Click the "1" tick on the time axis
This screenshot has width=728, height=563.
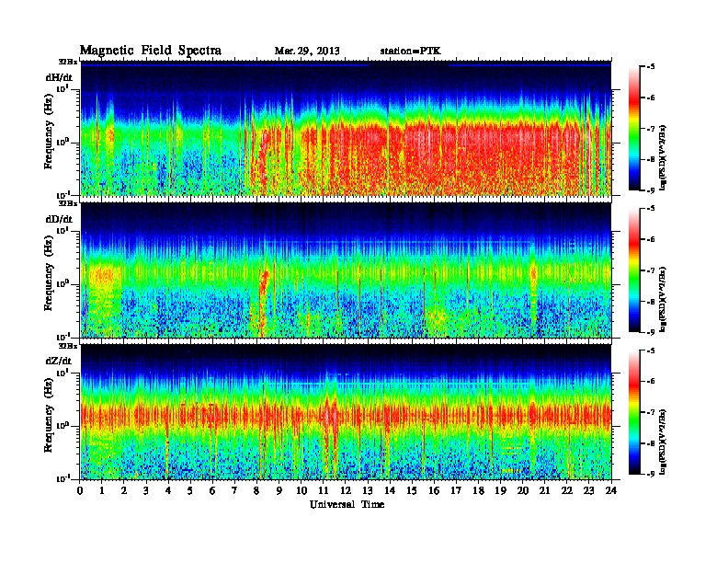tap(102, 491)
